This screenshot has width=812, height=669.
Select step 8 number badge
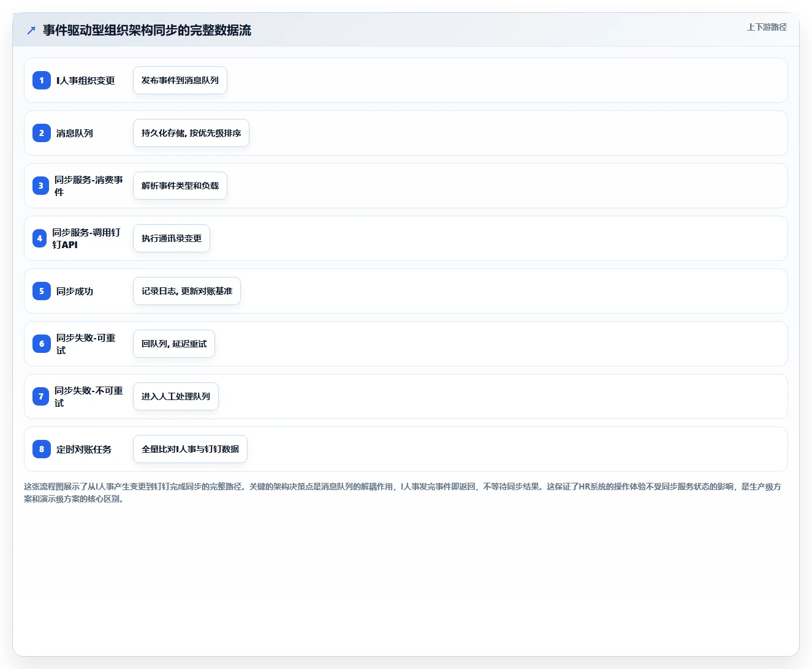[42, 449]
